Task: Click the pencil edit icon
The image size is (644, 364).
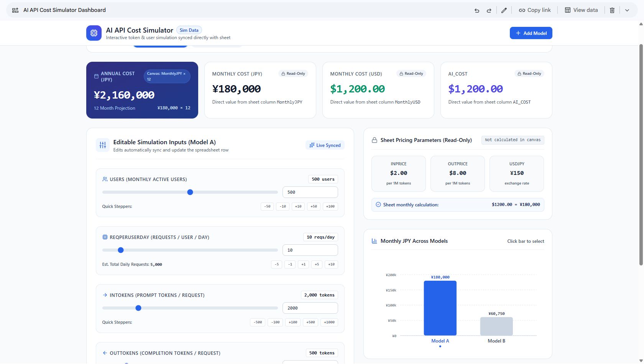Action: pos(504,10)
